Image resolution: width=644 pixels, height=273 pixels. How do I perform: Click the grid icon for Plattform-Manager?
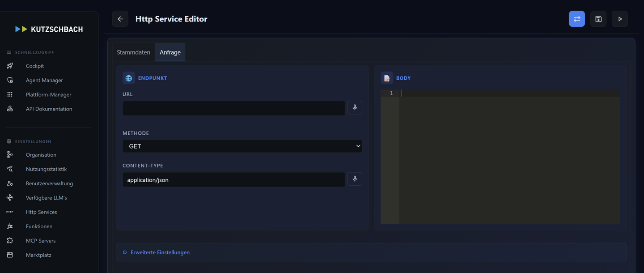coord(10,94)
